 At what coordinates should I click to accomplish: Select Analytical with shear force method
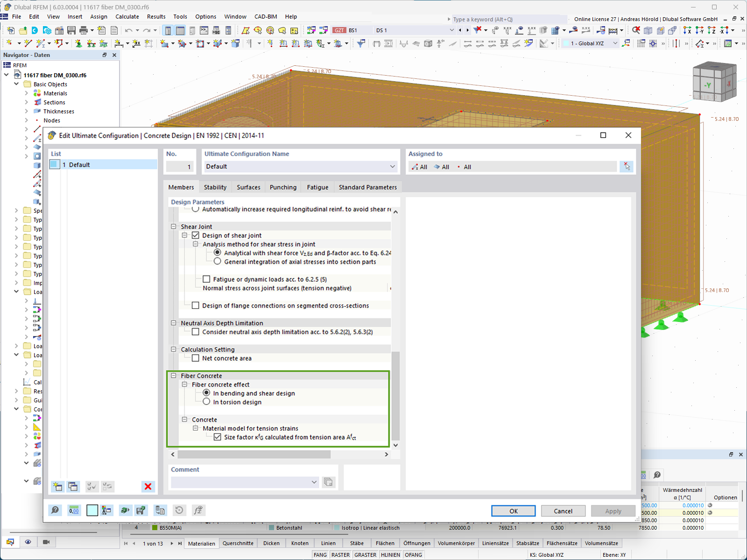[x=218, y=252]
